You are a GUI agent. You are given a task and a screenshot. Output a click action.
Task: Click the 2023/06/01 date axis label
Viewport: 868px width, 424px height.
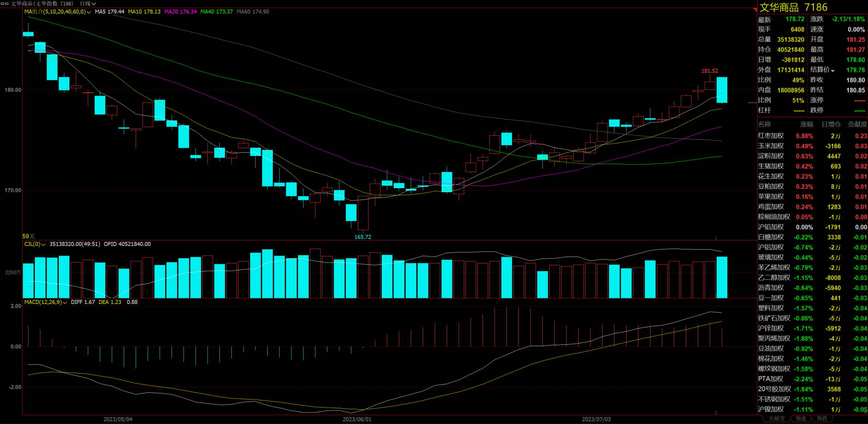pyautogui.click(x=357, y=419)
